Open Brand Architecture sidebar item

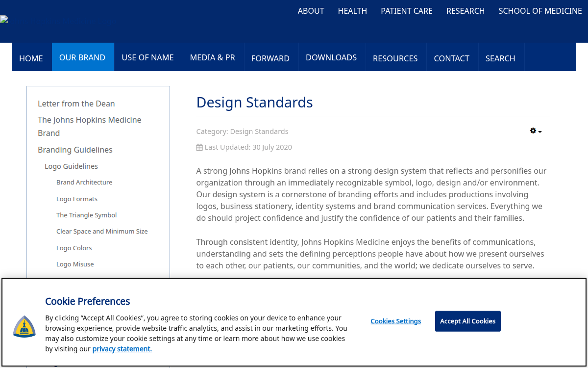pyautogui.click(x=84, y=182)
